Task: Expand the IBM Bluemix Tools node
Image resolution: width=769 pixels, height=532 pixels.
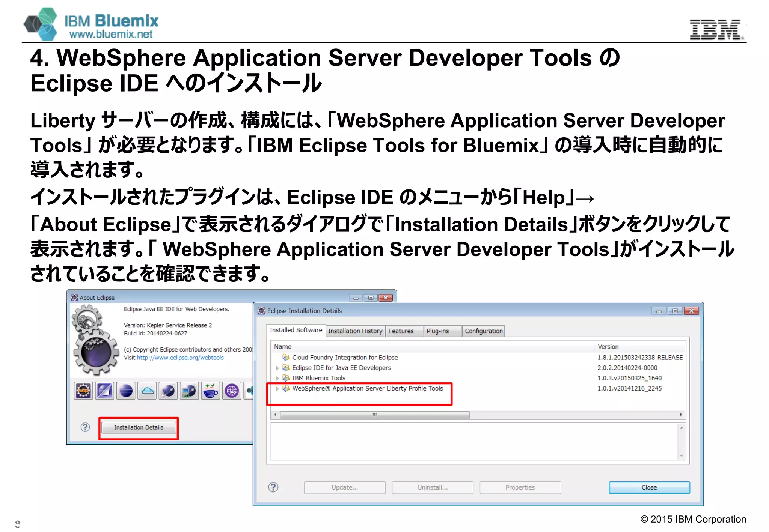Action: (277, 378)
